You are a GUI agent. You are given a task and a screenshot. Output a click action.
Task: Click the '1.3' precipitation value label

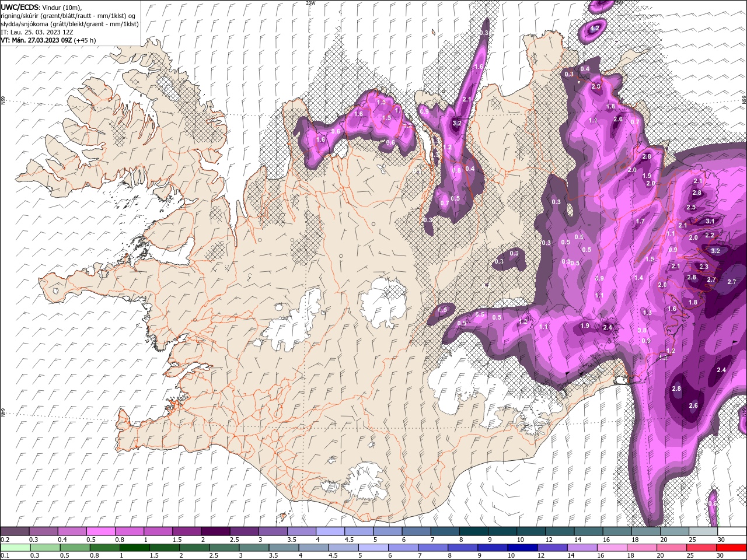click(647, 313)
